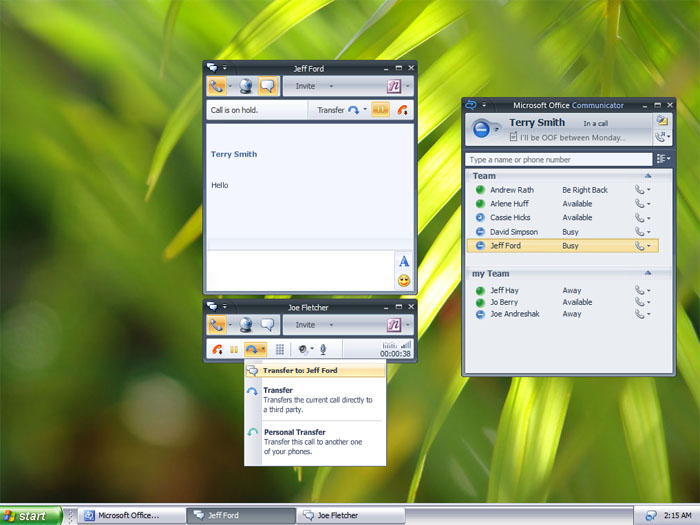700x525 pixels.
Task: Switch to Jeff Ford taskbar button
Action: click(x=241, y=516)
